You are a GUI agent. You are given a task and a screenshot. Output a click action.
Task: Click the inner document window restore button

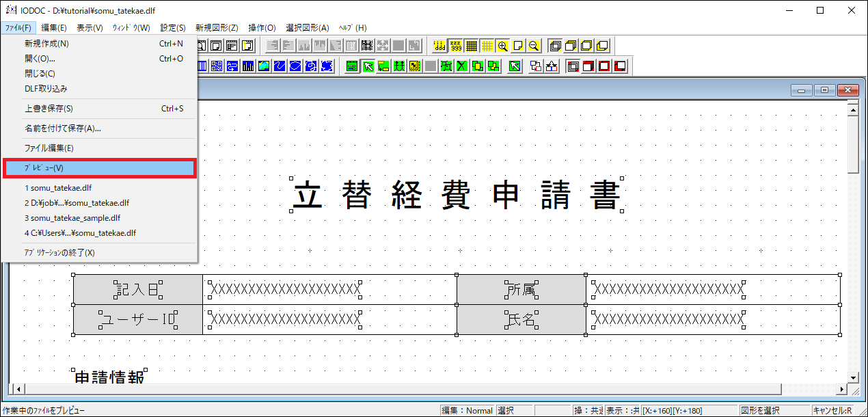(x=824, y=90)
